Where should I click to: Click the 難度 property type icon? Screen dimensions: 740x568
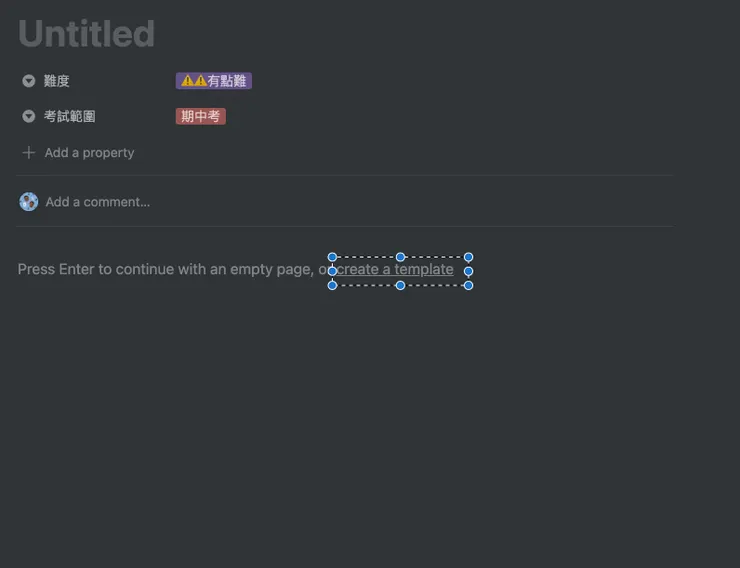pyautogui.click(x=29, y=81)
